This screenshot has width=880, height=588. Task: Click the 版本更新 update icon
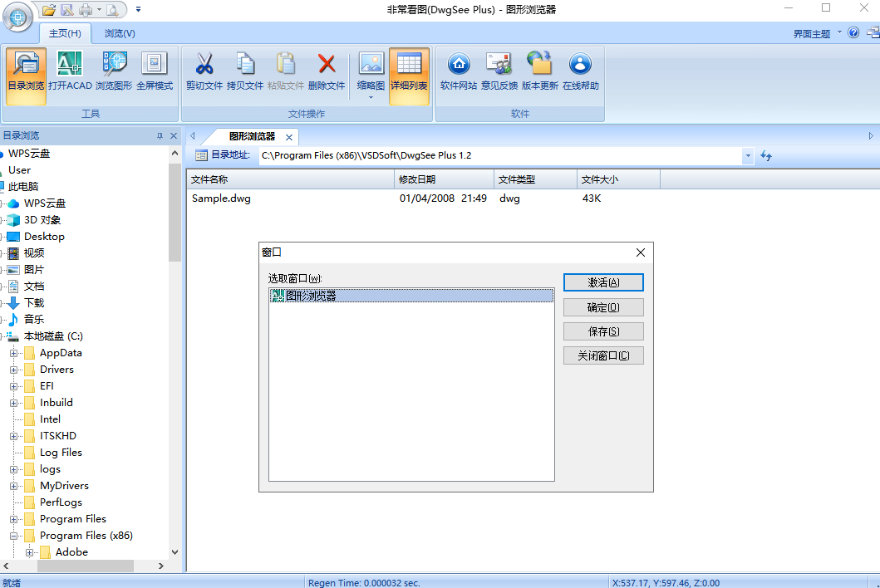pos(540,71)
